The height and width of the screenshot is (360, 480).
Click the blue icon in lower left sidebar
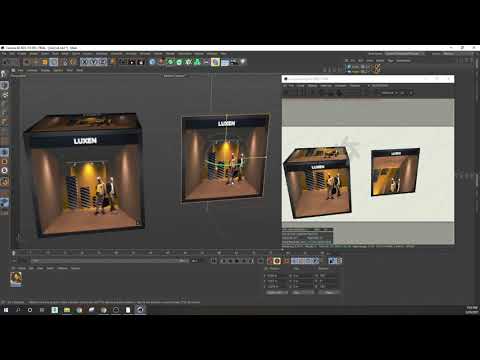coord(4,202)
